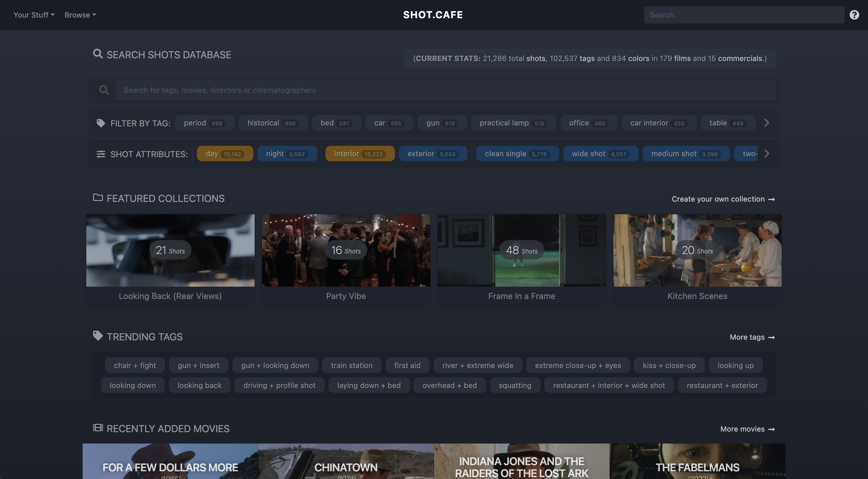This screenshot has width=868, height=479.
Task: Open the Create your own collection link
Action: click(723, 199)
